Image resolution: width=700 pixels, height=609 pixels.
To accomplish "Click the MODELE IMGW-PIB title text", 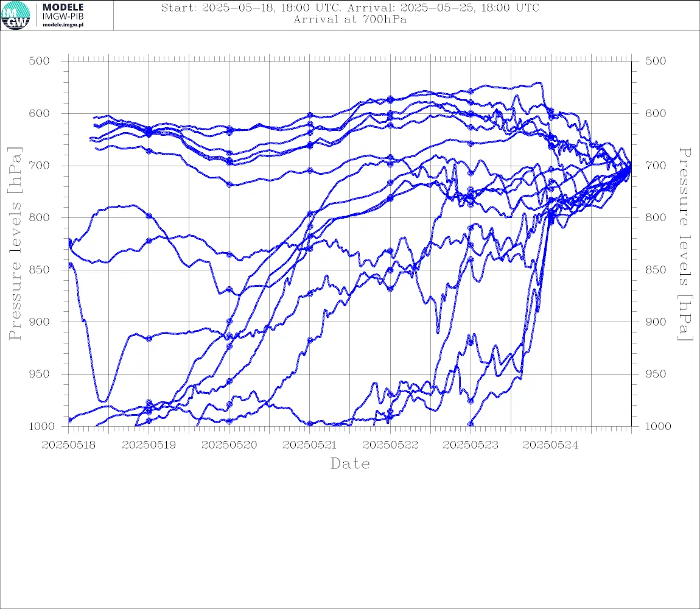I will pyautogui.click(x=63, y=12).
